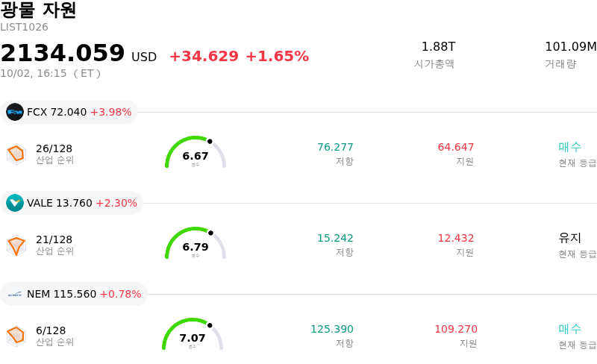
Task: Click the VALE 6.79 score gauge
Action: [196, 243]
